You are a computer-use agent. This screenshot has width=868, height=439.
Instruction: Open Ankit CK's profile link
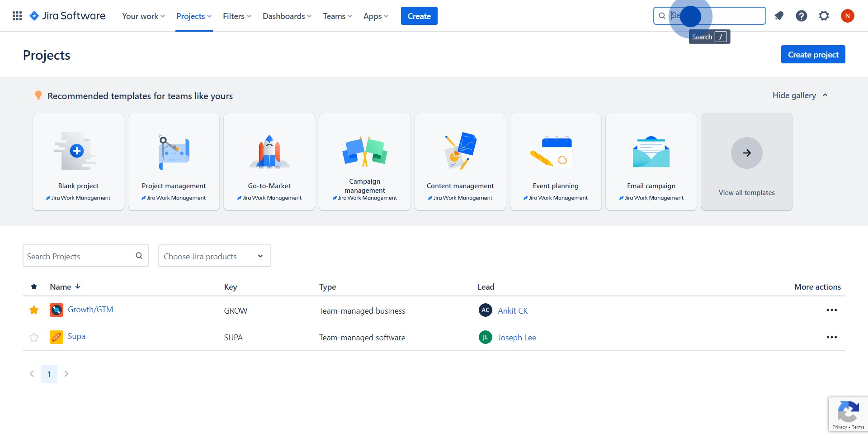coord(513,310)
